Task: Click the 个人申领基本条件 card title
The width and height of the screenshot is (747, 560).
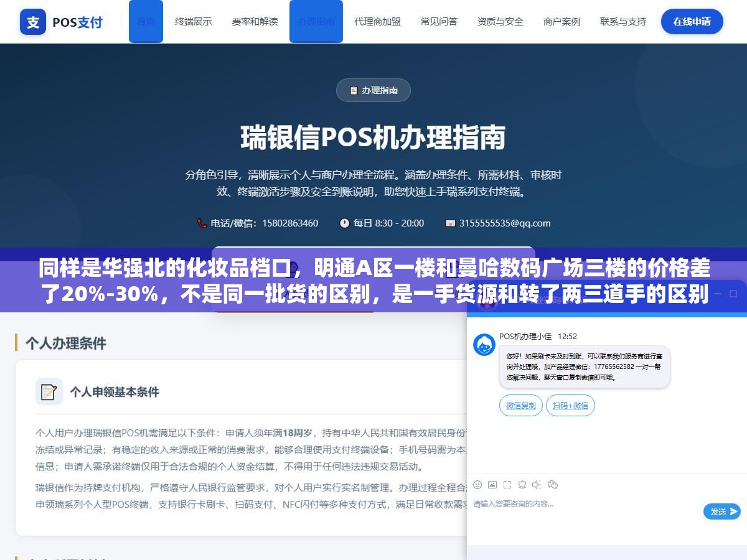Action: (115, 392)
